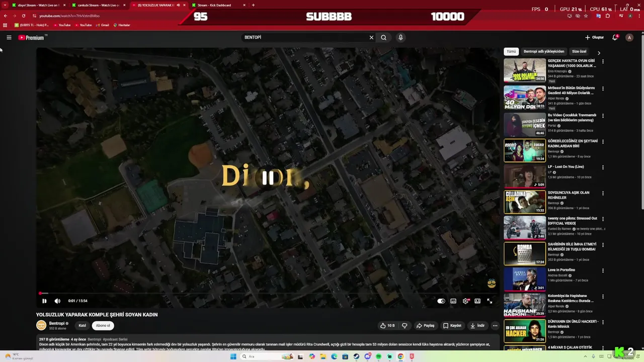
Task: Open options menu for LP - Lost On You
Action: 603,167
